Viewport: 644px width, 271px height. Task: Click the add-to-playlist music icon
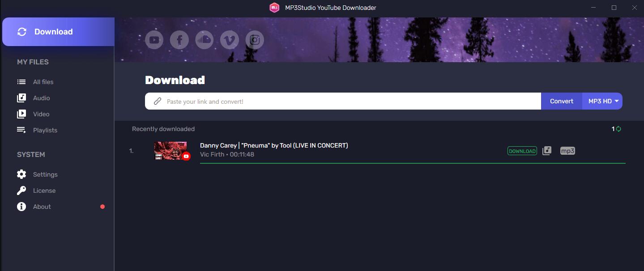pos(547,151)
